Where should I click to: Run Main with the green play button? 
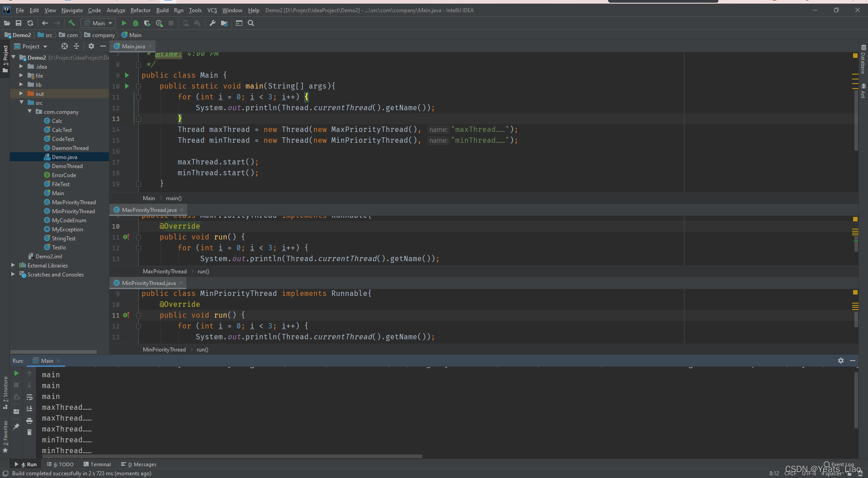(x=124, y=23)
